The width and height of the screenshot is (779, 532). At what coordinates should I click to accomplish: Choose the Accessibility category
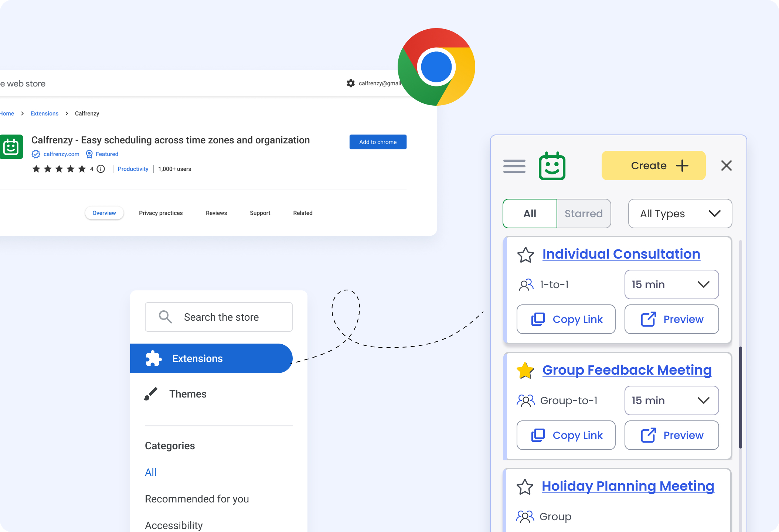pos(174,525)
